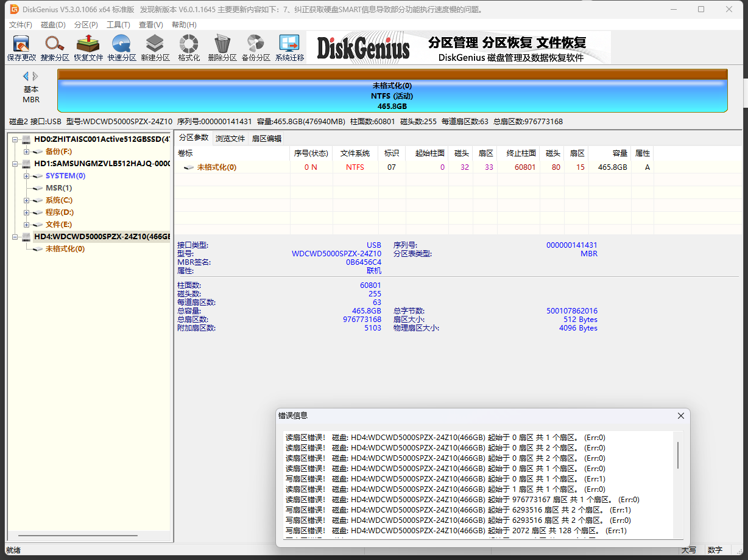Click the serial number 000000141431 value

point(572,245)
